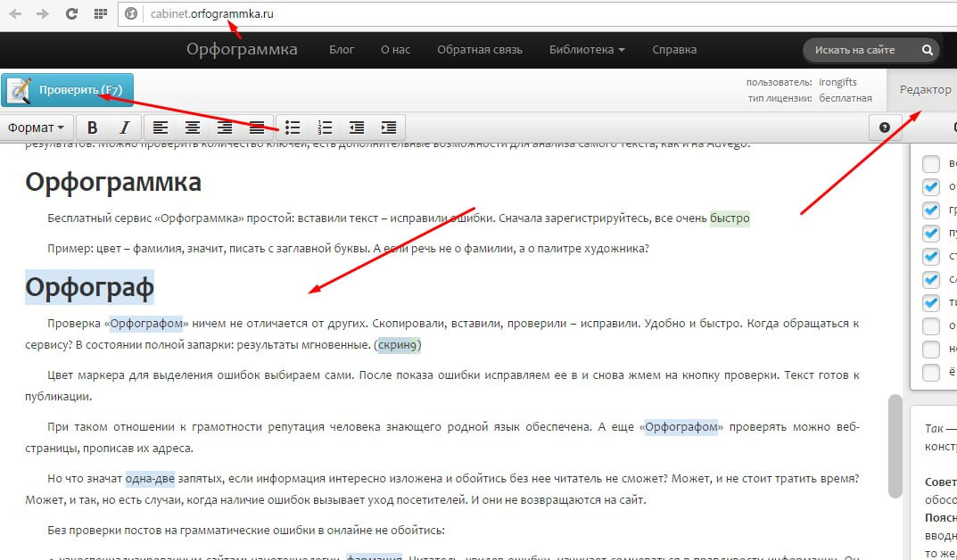Click the magnifier icon in site search
The height and width of the screenshot is (560, 957).
pyautogui.click(x=928, y=50)
